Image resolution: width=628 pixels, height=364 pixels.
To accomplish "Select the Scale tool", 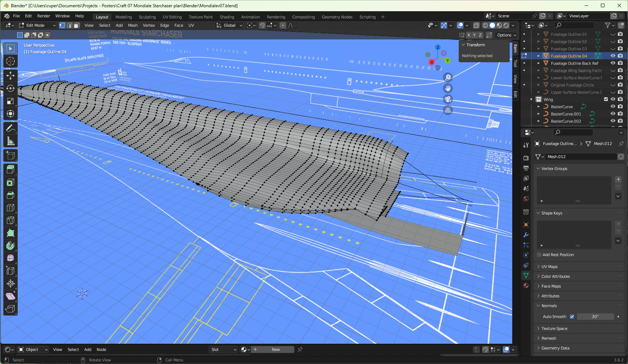I will pyautogui.click(x=10, y=101).
